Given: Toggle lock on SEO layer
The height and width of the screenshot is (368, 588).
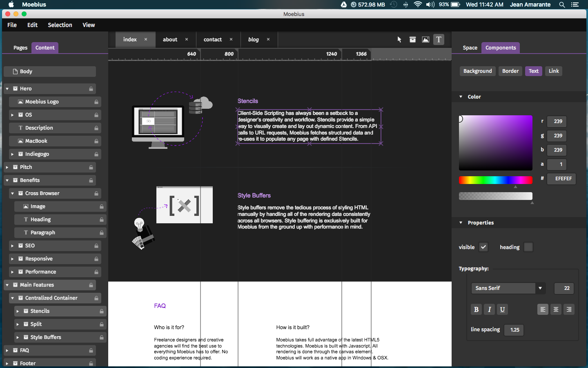Looking at the screenshot, I should point(96,246).
